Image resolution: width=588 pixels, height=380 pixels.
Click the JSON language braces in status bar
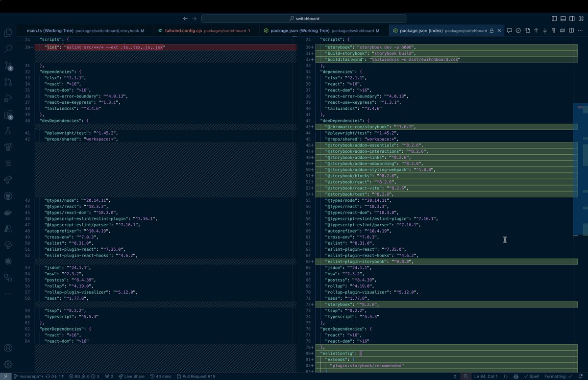tap(506, 376)
